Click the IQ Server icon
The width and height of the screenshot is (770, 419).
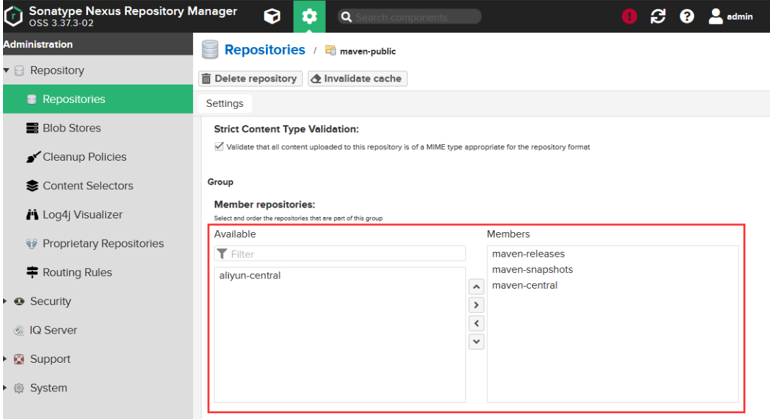pyautogui.click(x=19, y=330)
